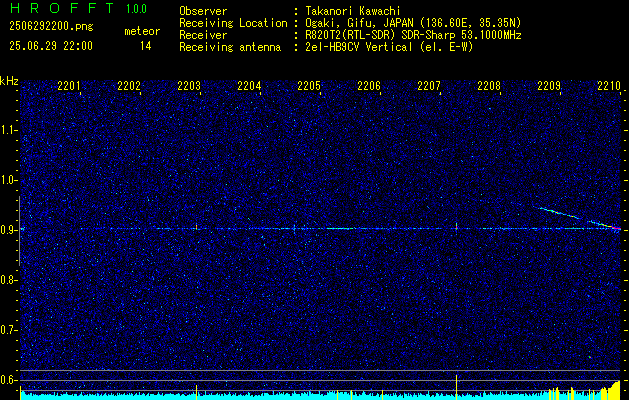Click the 2206 time marker
This screenshot has width=629, height=400.
tap(369, 85)
